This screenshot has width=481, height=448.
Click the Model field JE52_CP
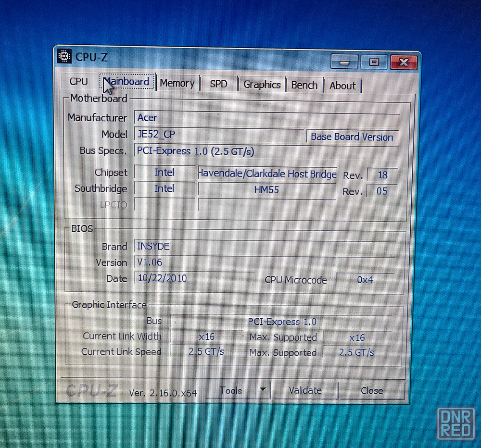[219, 134]
